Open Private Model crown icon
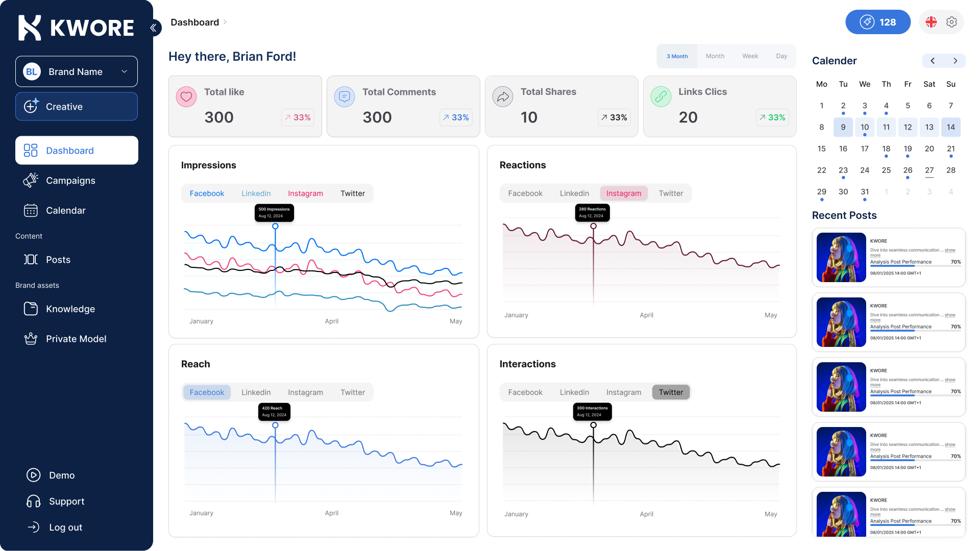Screen dimensions: 980x551 [31, 339]
